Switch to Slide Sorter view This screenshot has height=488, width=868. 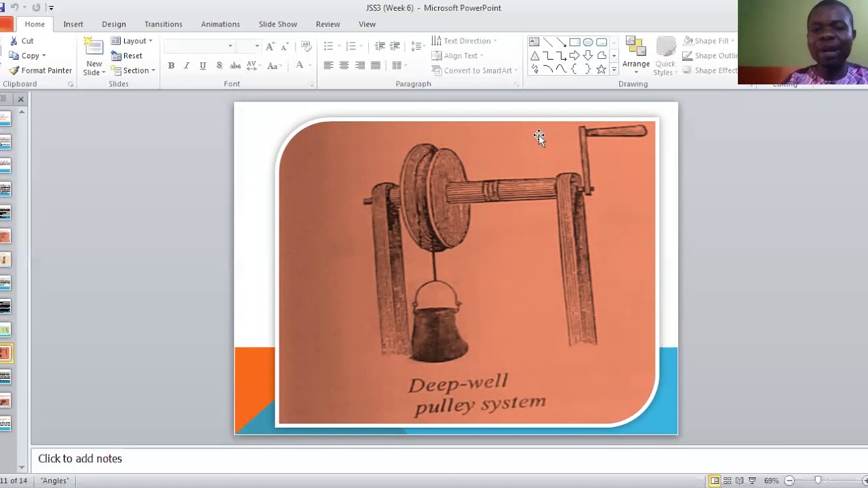coord(728,481)
